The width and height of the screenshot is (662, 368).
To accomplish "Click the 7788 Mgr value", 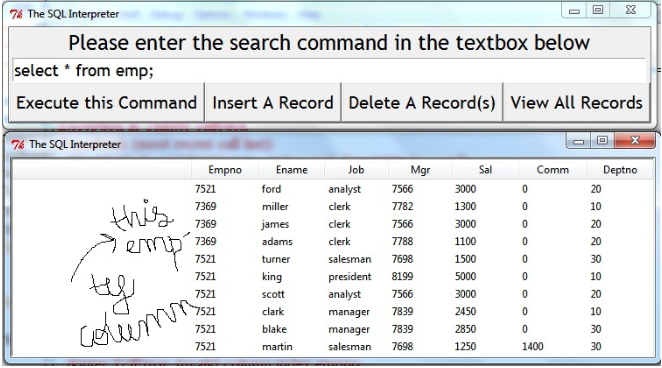I will (402, 241).
